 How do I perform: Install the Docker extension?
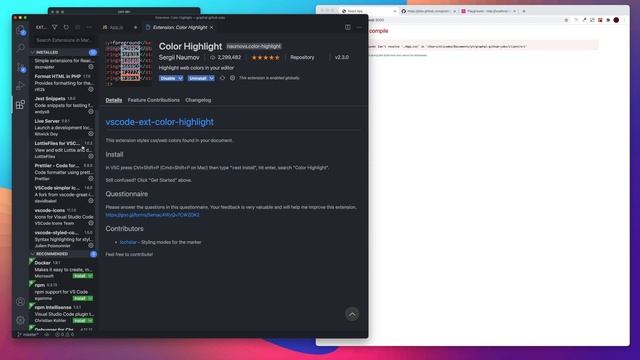(80, 276)
